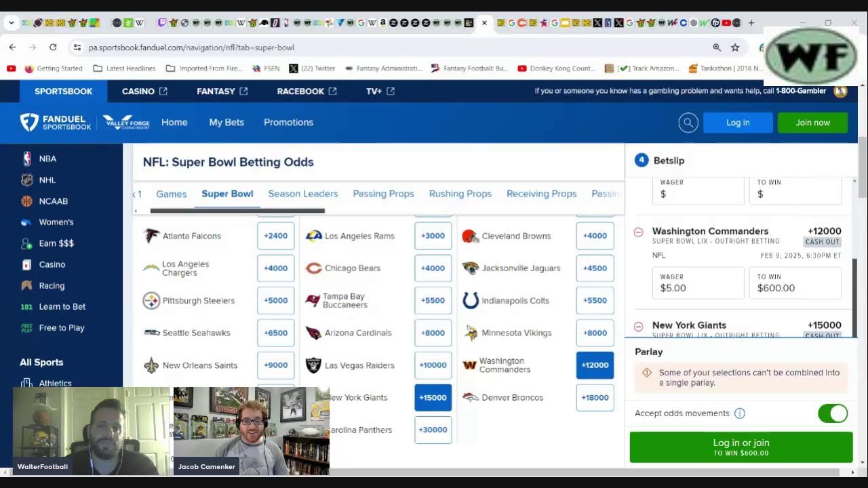Select Chicago Bears +4000 odds
Image resolution: width=868 pixels, height=488 pixels.
pos(433,268)
